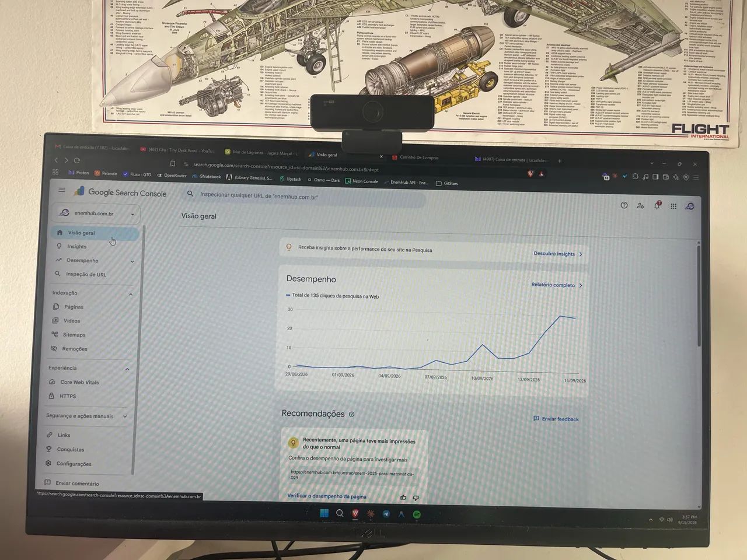The width and height of the screenshot is (747, 560).
Task: Open the OpenRouter bookmark
Action: coord(172,175)
